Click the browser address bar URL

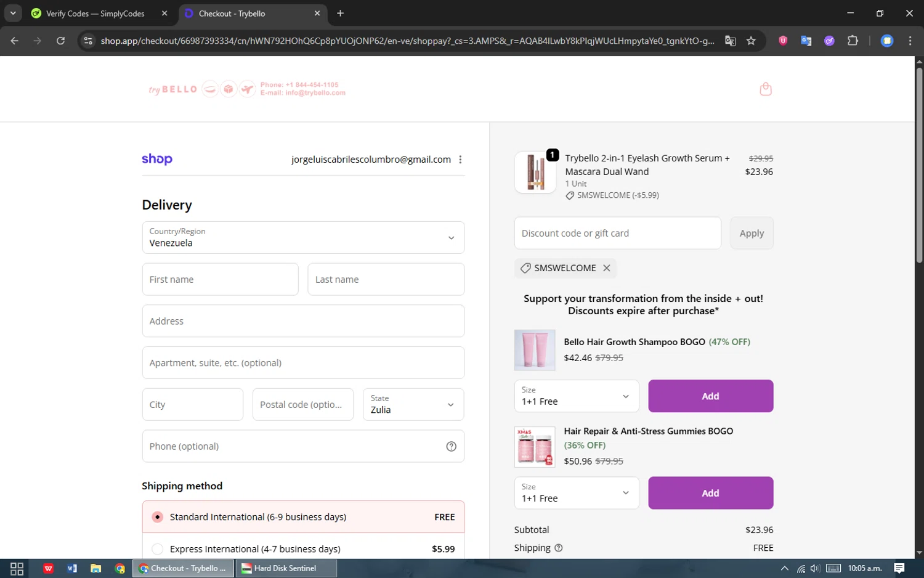click(408, 41)
